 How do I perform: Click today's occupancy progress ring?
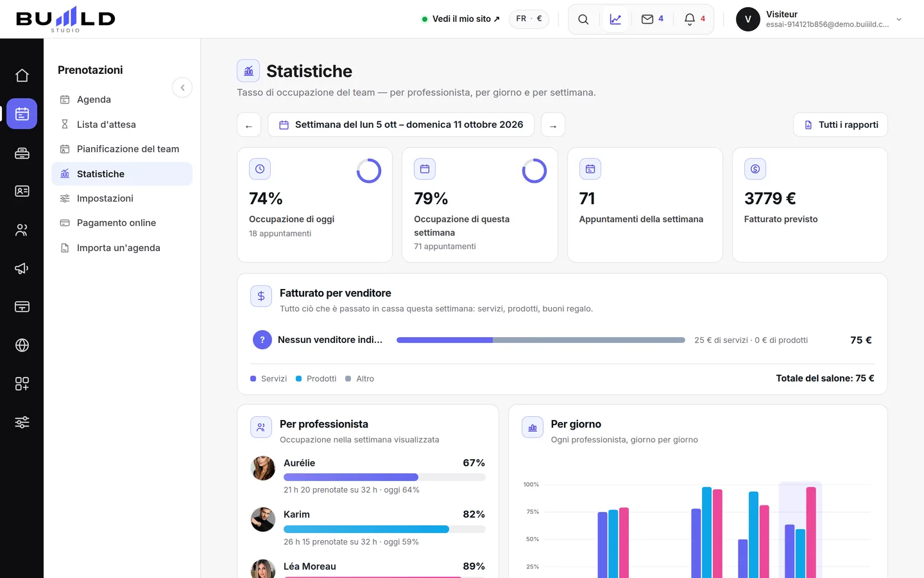point(369,171)
